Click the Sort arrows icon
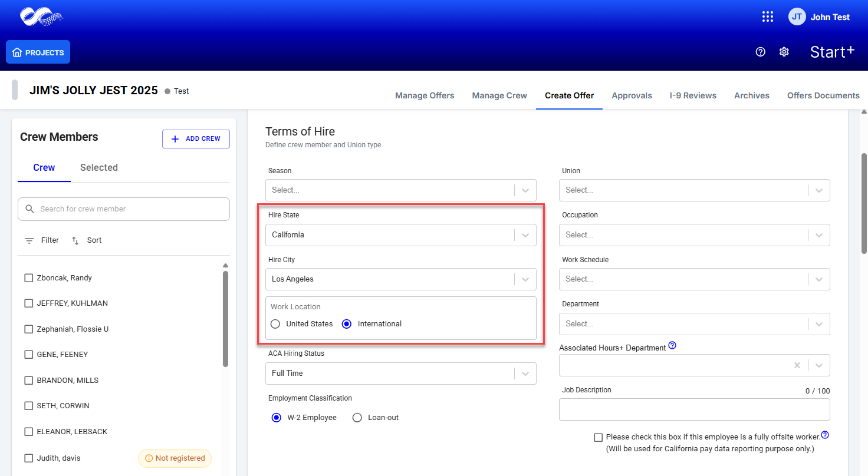868x476 pixels. coord(75,240)
